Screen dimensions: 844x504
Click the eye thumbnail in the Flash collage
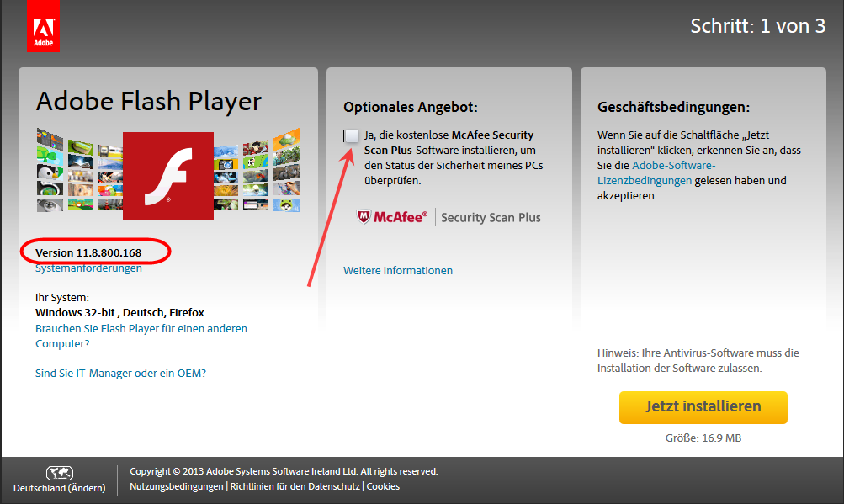click(50, 204)
